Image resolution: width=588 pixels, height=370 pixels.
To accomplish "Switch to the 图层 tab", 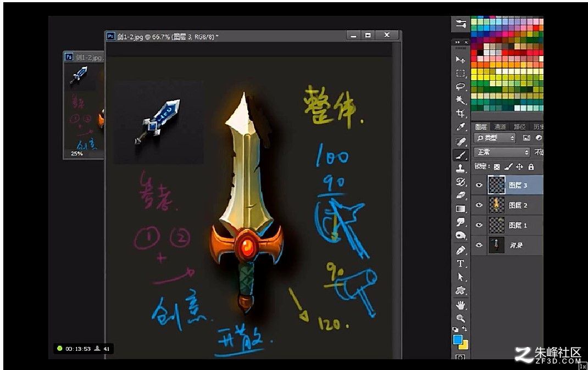I will click(481, 127).
